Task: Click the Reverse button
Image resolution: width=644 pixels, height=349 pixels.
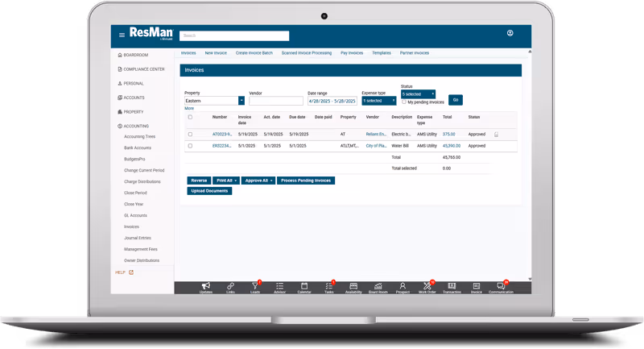Action: [x=199, y=181]
